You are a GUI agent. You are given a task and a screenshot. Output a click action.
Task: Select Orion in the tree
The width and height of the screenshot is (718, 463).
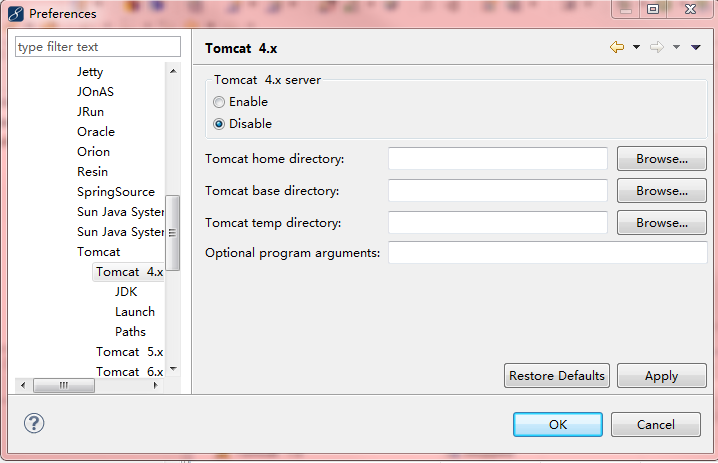[93, 152]
